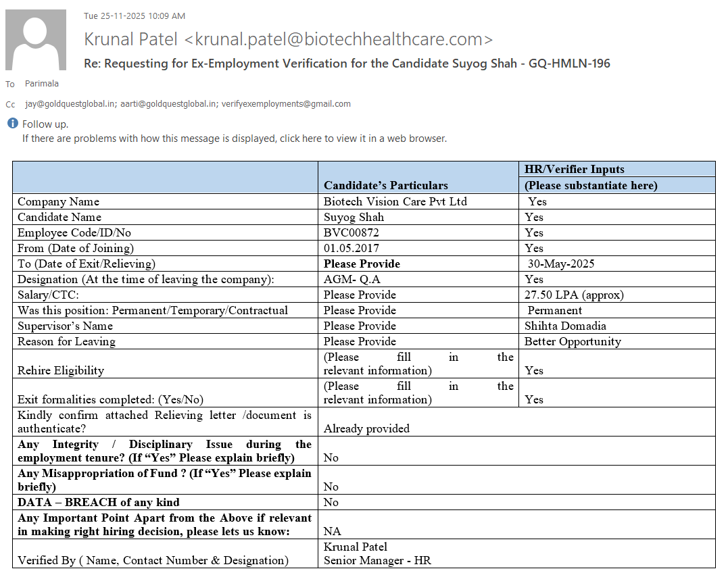728x573 pixels.
Task: Click the From (Date of Joining) label
Action: tap(76, 248)
